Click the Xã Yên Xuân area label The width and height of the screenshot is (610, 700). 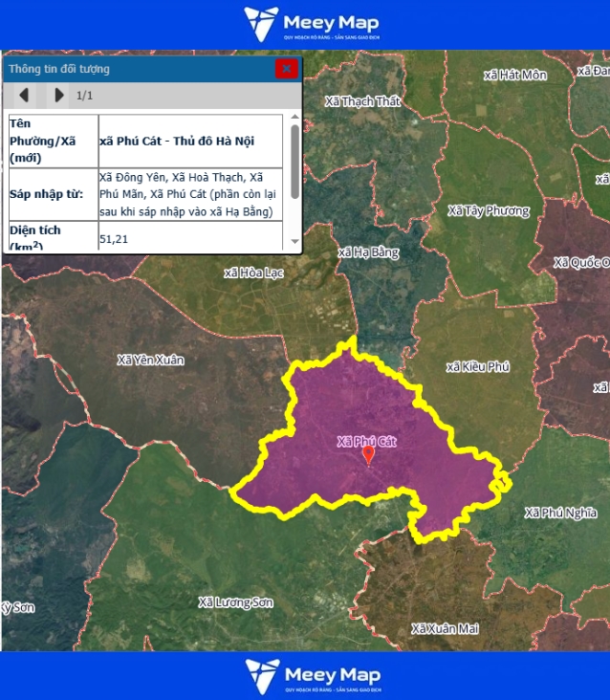pos(150,360)
